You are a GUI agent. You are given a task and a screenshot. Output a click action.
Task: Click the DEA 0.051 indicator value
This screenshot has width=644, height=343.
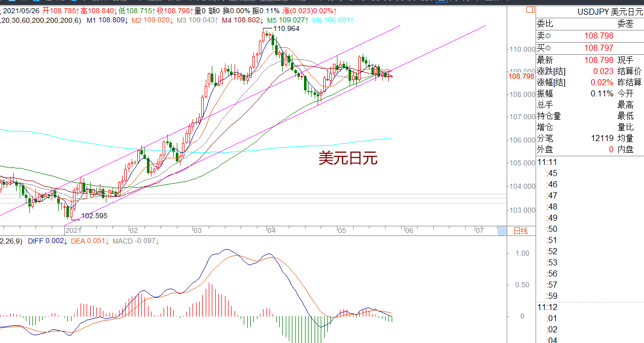tap(90, 242)
